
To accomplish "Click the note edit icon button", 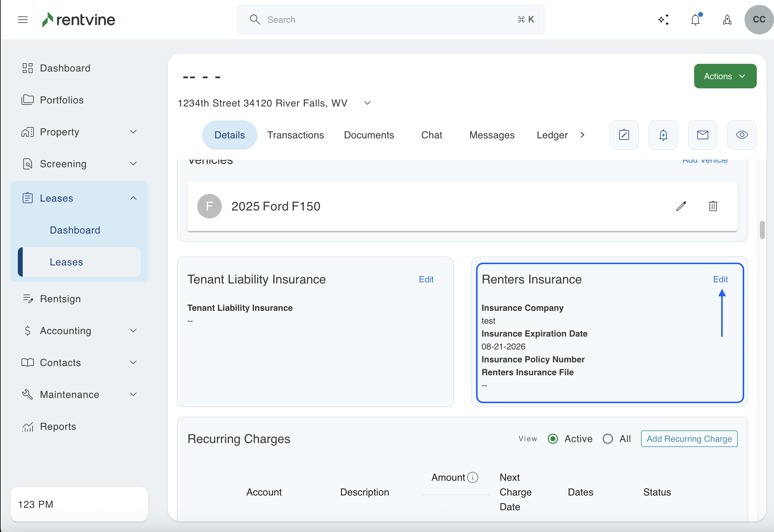I will [624, 135].
